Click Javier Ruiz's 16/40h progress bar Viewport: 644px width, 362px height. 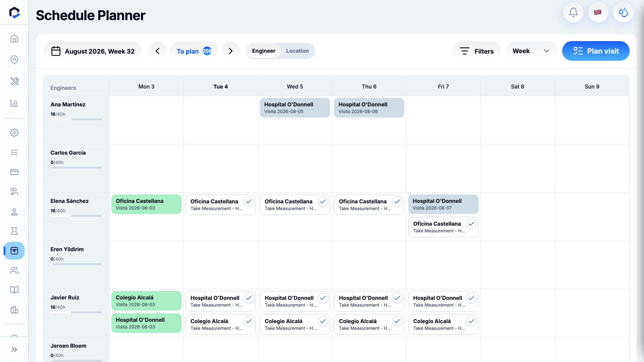pos(76,313)
